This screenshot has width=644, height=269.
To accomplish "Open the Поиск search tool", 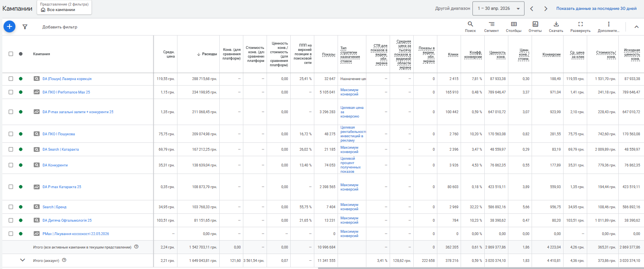I will click(470, 27).
